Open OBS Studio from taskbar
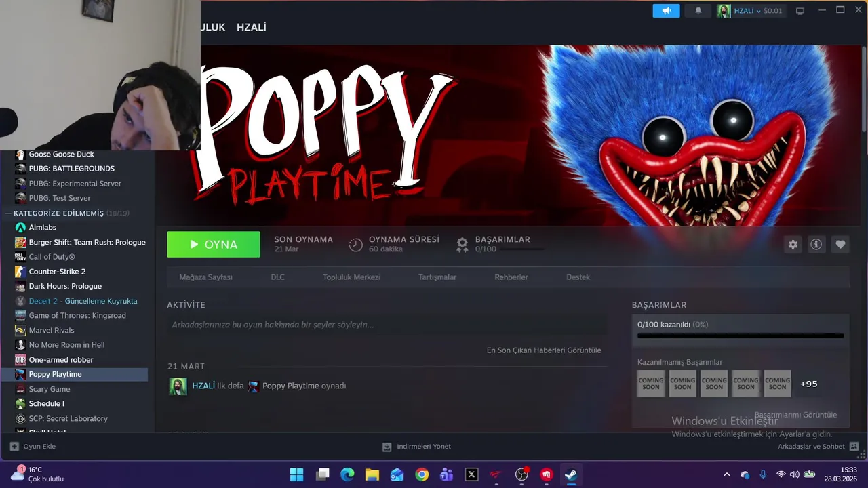868x488 pixels. pyautogui.click(x=521, y=474)
